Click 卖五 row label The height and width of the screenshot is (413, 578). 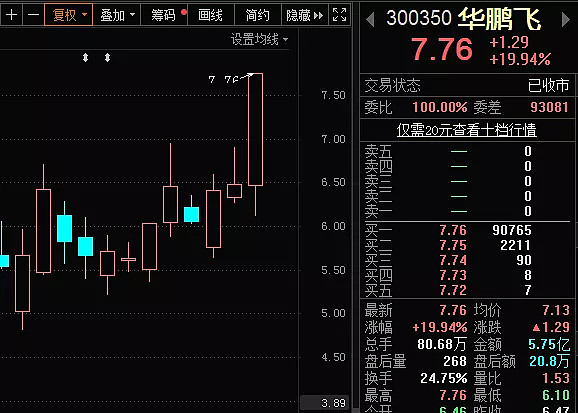378,152
